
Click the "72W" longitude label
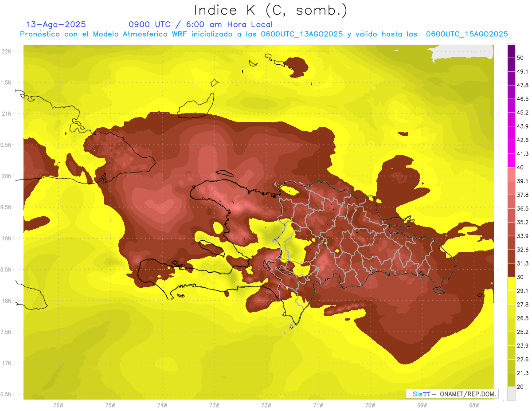click(x=266, y=405)
